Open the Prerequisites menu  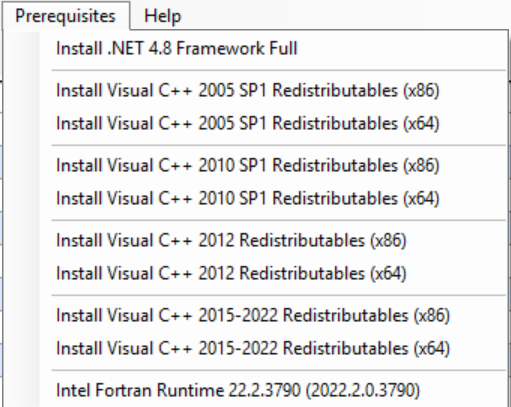(x=65, y=16)
